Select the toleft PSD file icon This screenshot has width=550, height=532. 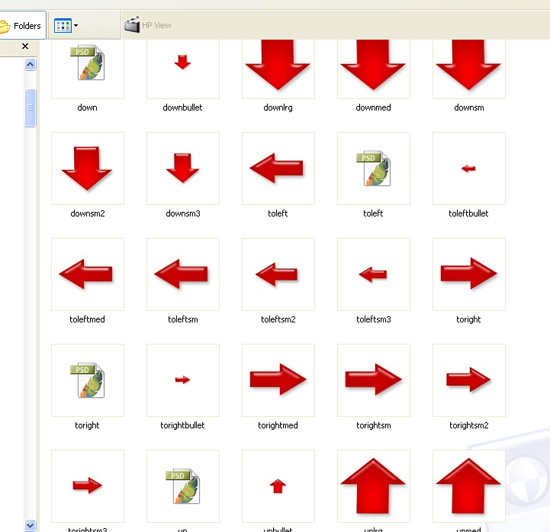374,168
